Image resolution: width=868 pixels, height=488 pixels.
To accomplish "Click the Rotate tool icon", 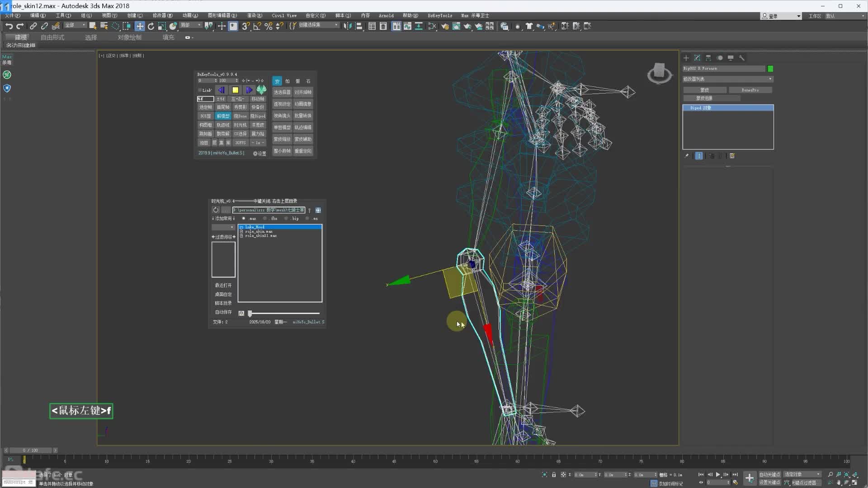I will [151, 26].
